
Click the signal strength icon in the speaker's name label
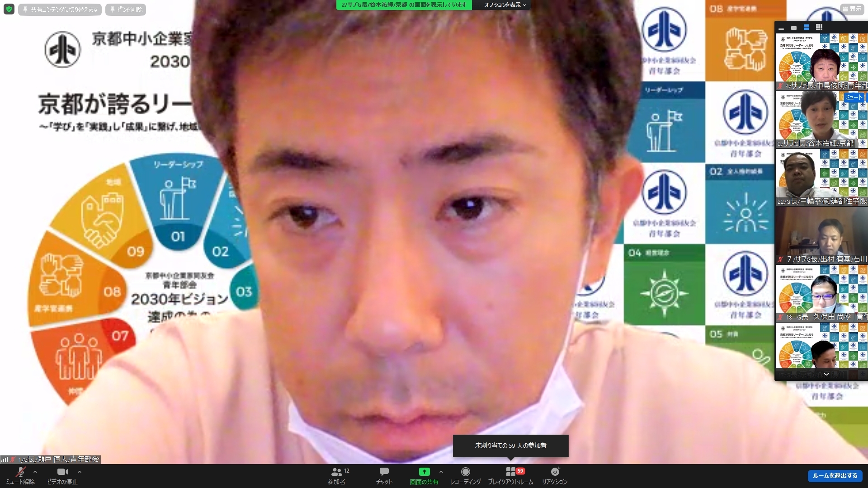click(x=5, y=460)
